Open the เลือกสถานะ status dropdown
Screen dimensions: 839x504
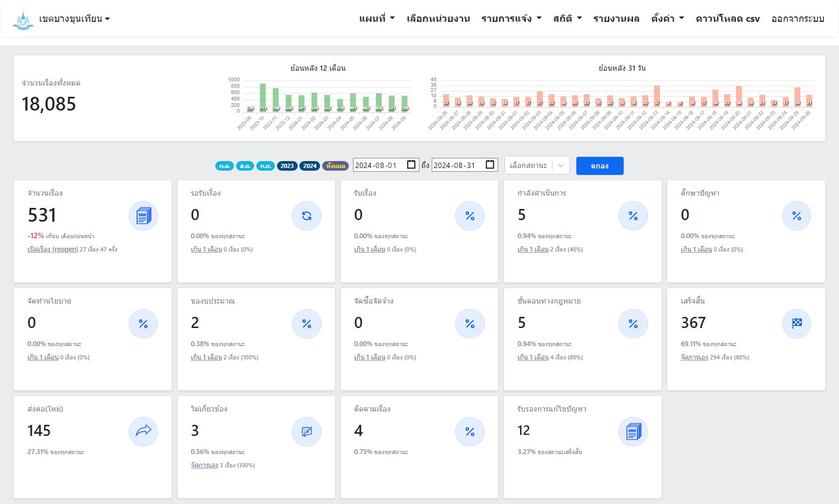pyautogui.click(x=536, y=165)
